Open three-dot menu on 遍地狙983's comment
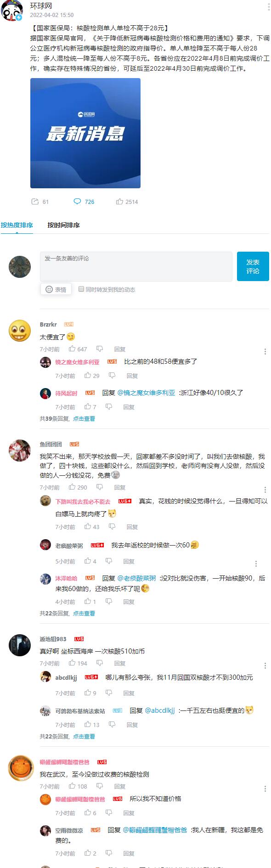This screenshot has height=868, width=271. click(265, 665)
